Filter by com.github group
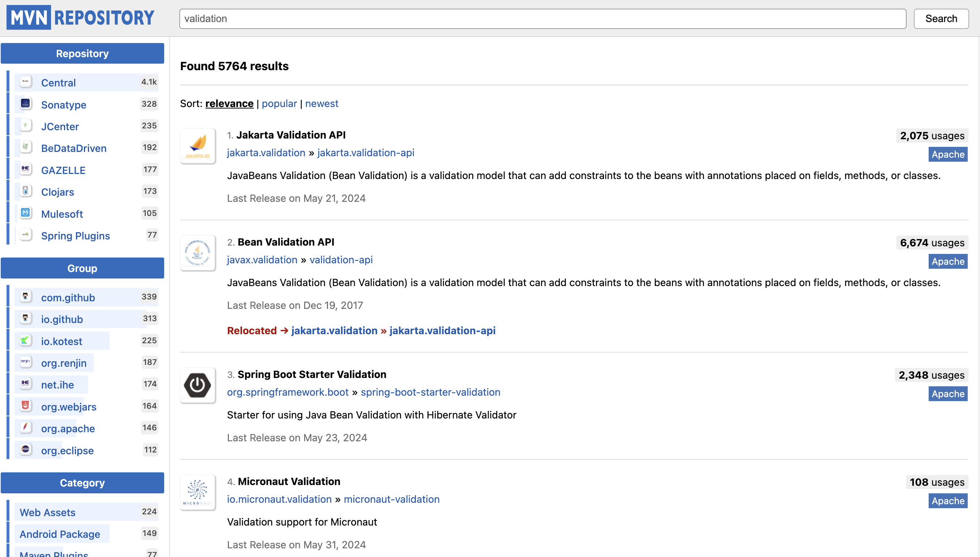Viewport: 980px width, 557px height. click(68, 298)
